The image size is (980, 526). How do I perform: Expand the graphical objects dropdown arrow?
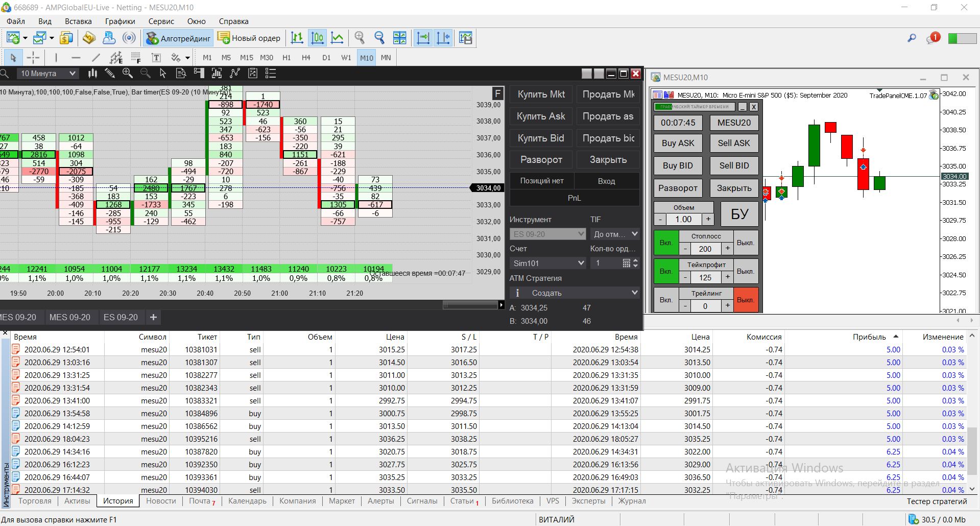[x=187, y=58]
